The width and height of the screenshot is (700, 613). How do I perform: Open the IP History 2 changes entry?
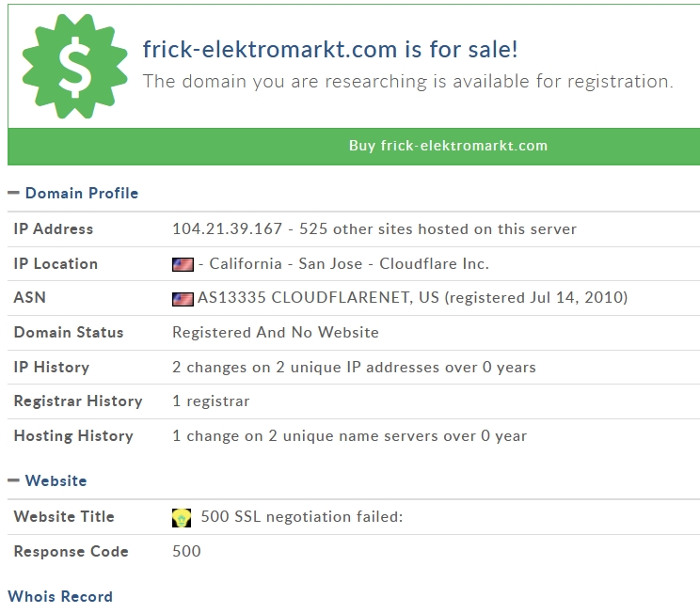coord(354,368)
